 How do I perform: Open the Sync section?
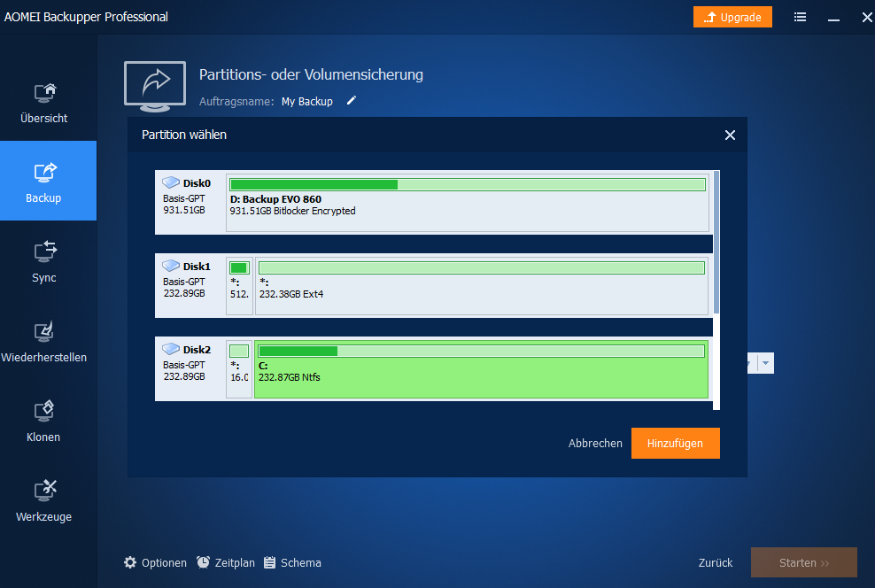[x=44, y=260]
